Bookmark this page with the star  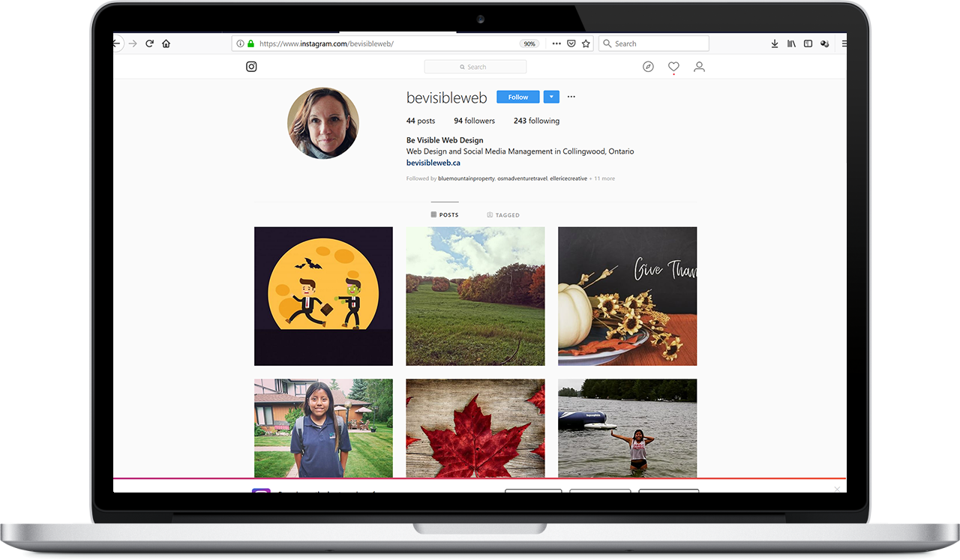586,43
